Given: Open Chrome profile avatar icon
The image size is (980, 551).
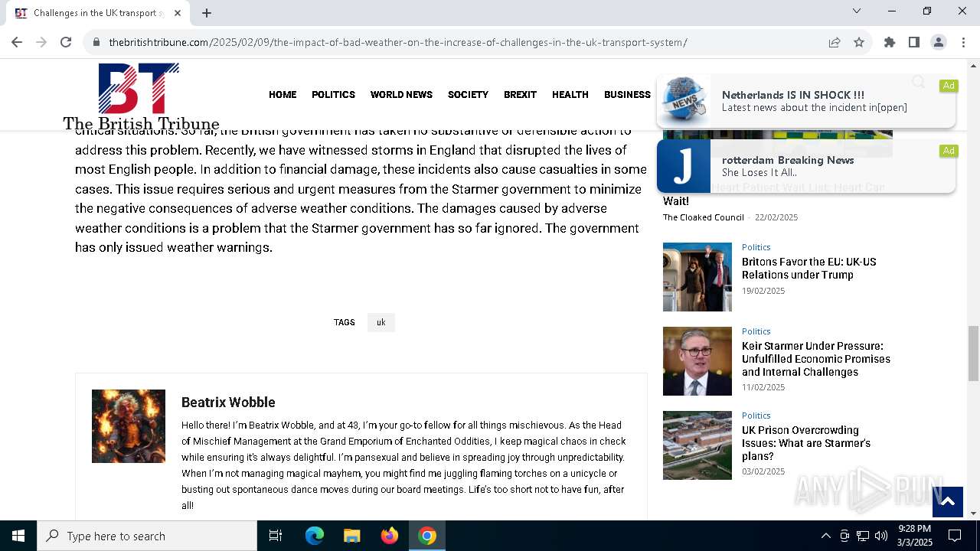Looking at the screenshot, I should (939, 42).
